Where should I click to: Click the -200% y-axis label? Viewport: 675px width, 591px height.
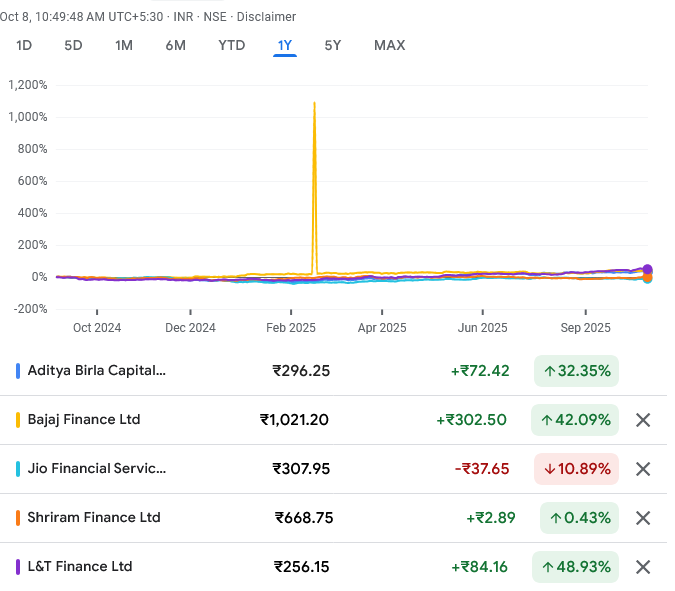click(30, 309)
